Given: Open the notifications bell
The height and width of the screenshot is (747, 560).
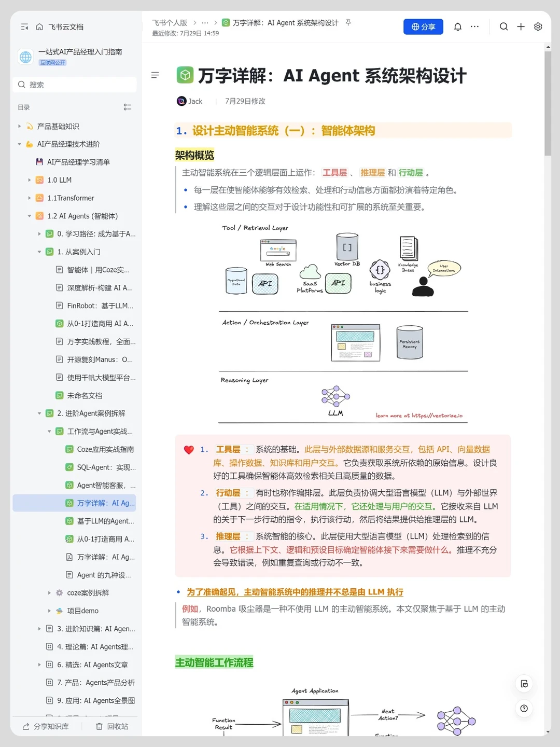Looking at the screenshot, I should coord(457,27).
